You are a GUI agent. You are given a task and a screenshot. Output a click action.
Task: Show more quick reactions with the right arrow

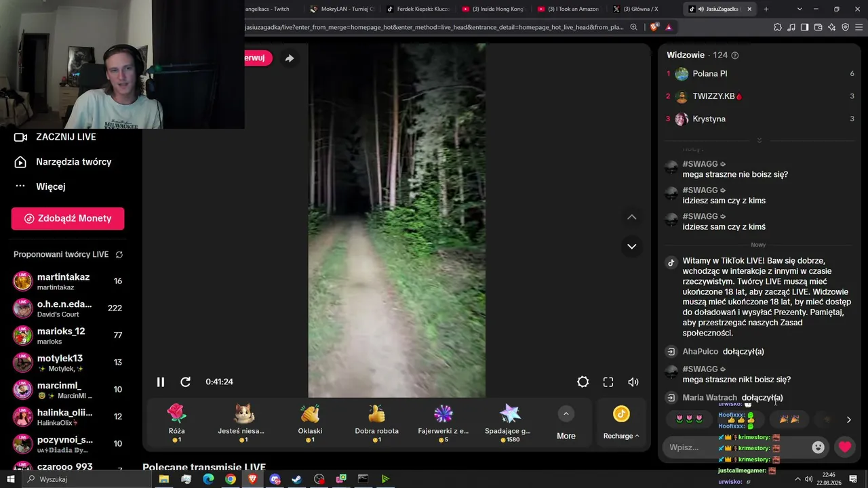[x=848, y=420]
